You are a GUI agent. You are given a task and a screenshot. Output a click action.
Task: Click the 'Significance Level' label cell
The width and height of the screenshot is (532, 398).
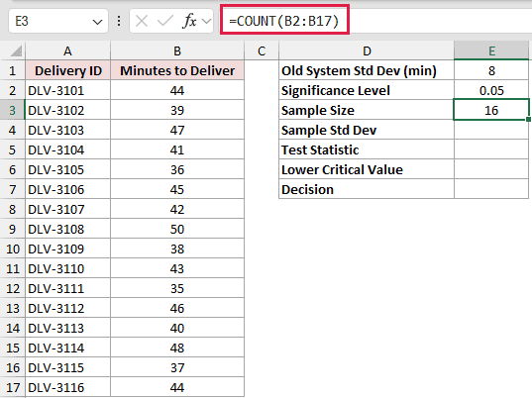[x=367, y=90]
